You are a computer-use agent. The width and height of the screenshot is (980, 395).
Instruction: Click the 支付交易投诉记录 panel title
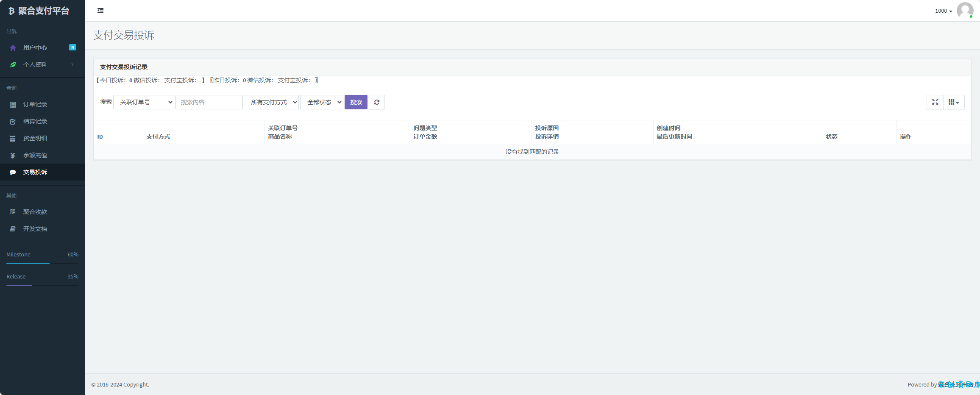124,67
